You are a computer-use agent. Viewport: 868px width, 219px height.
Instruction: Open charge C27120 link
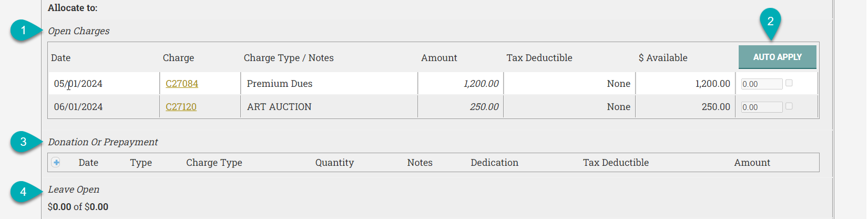(x=181, y=107)
